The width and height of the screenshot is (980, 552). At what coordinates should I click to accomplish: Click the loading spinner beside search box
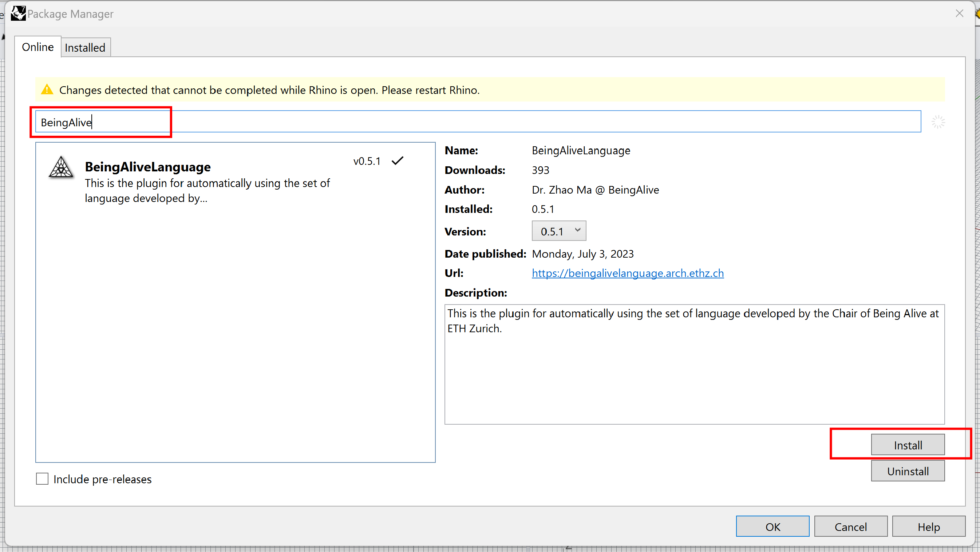[x=938, y=122]
